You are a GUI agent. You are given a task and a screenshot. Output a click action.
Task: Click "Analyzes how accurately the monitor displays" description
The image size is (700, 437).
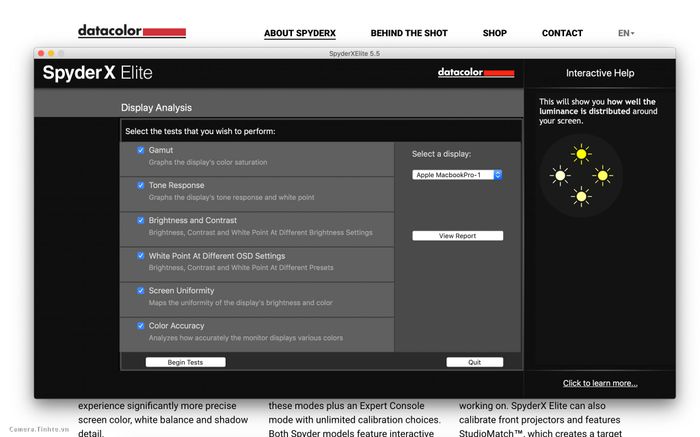point(246,338)
